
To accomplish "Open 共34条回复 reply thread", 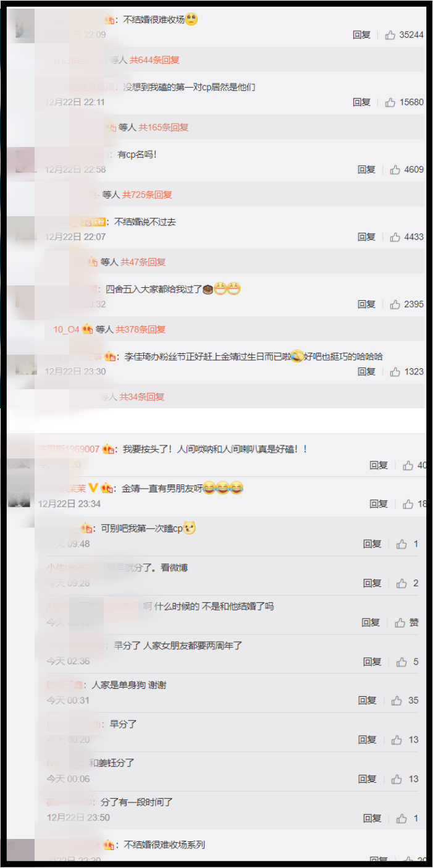I will [142, 397].
